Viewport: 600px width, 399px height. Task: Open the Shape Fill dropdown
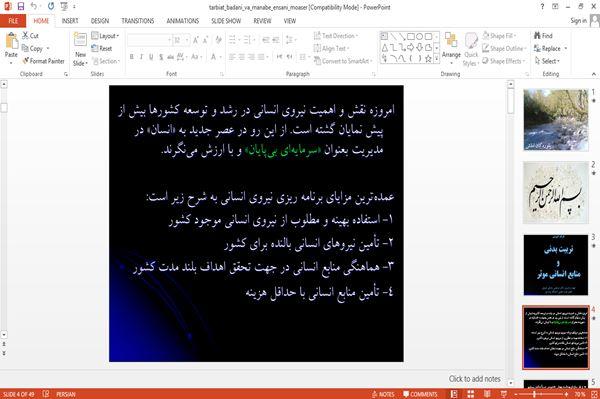[499, 36]
